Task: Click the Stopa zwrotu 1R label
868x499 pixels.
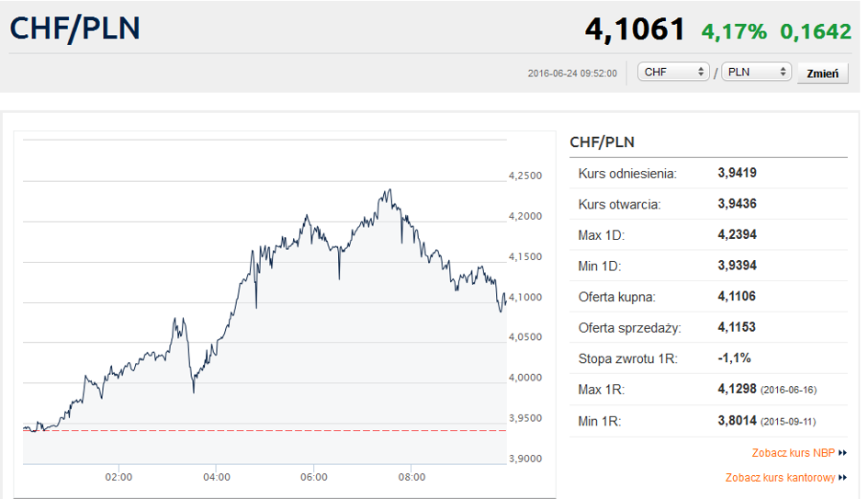Action: click(x=627, y=359)
